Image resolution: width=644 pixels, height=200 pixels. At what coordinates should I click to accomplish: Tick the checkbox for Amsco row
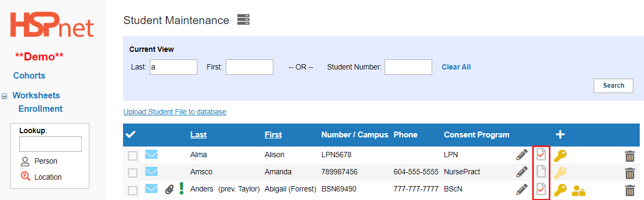click(133, 173)
